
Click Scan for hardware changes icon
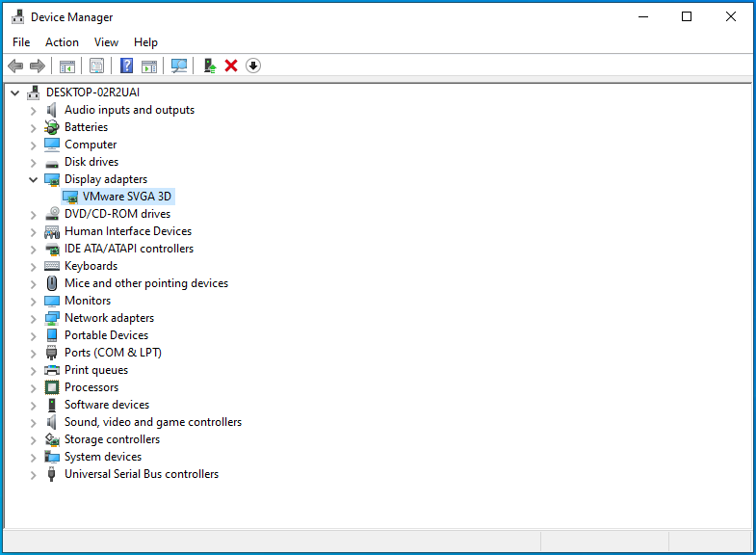click(x=179, y=66)
